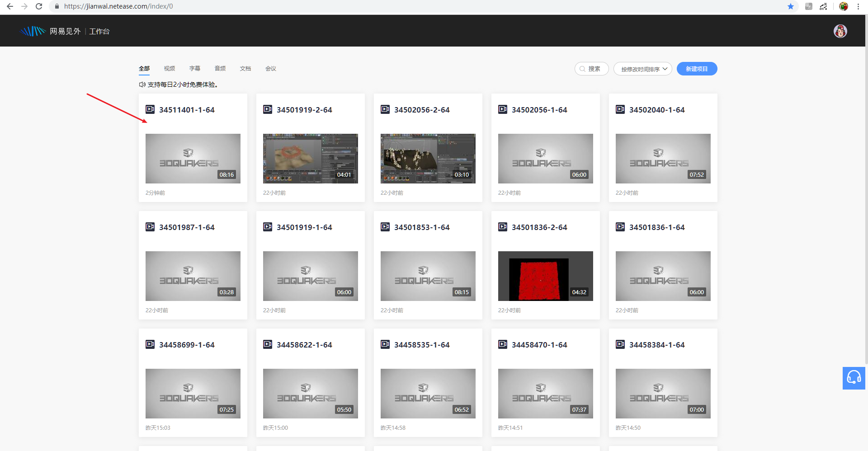The height and width of the screenshot is (451, 868).
Task: Reload the page with refresh icon
Action: coord(39,6)
